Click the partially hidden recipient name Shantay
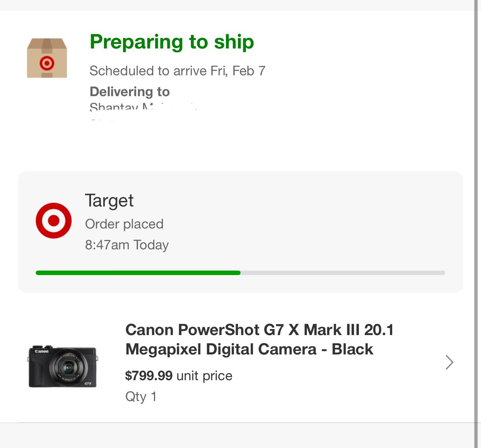Image resolution: width=481 pixels, height=448 pixels. coord(114,107)
